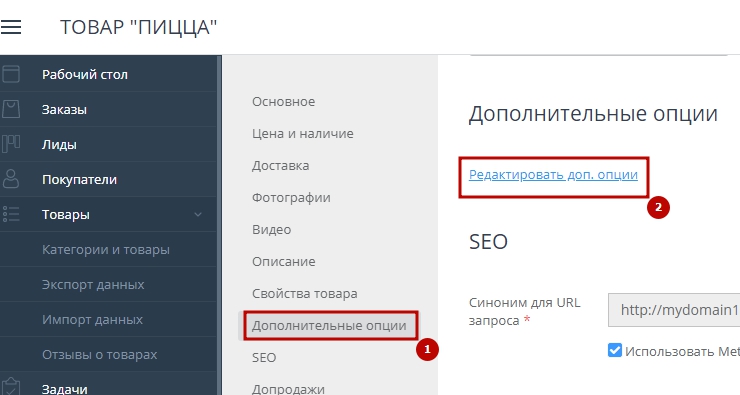Toggle the Использовать Meta checkbox
Viewport: 740px width, 395px height.
(x=614, y=350)
